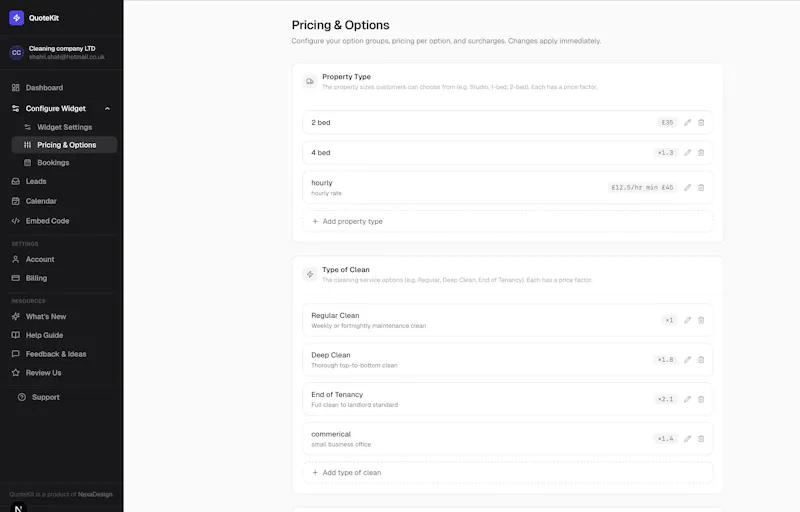
Task: Click the Support question mark icon
Action: click(22, 397)
